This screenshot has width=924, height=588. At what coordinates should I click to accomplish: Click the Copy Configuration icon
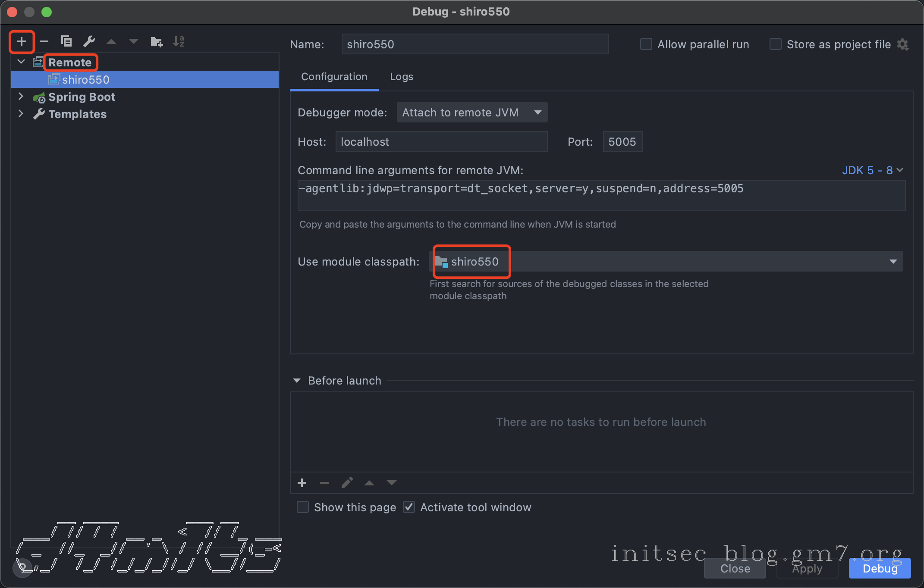point(66,41)
